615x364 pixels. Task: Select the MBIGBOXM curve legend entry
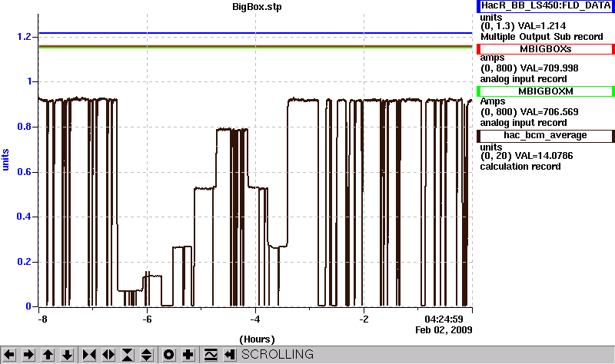[546, 91]
